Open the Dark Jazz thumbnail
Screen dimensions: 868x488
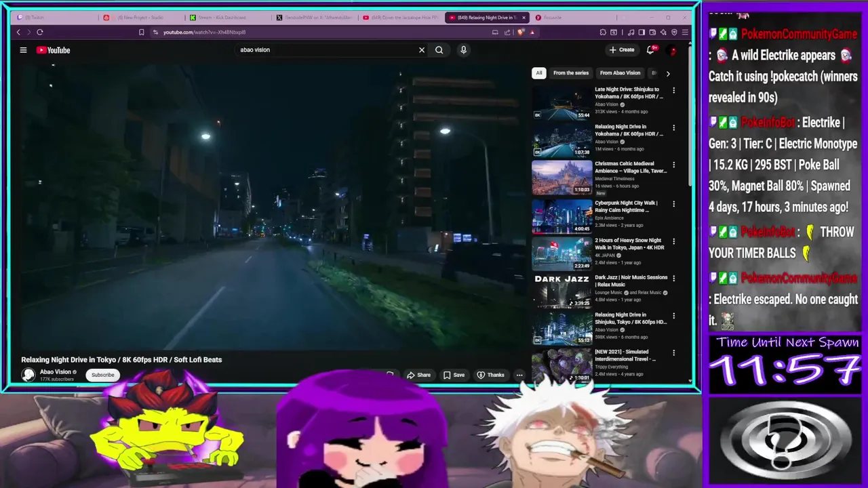coord(562,290)
